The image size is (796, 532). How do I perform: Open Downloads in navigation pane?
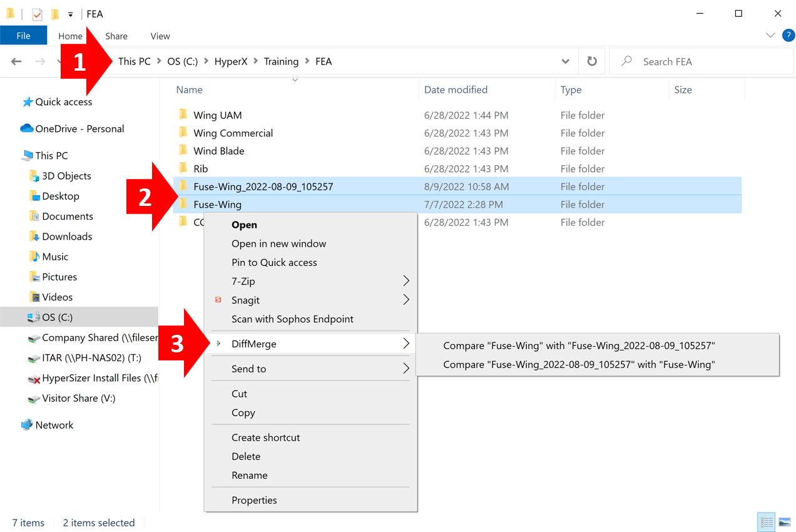click(x=67, y=237)
